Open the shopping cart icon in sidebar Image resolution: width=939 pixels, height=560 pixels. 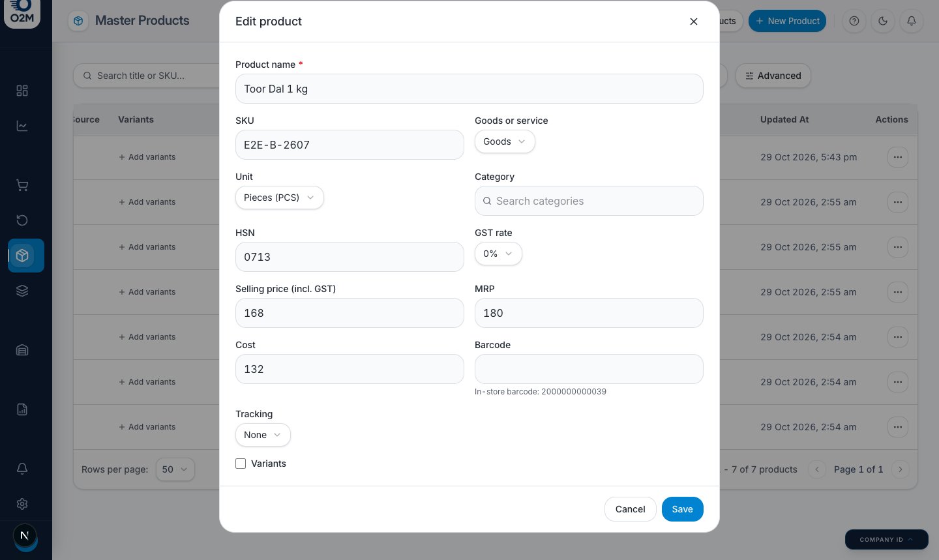coord(22,185)
